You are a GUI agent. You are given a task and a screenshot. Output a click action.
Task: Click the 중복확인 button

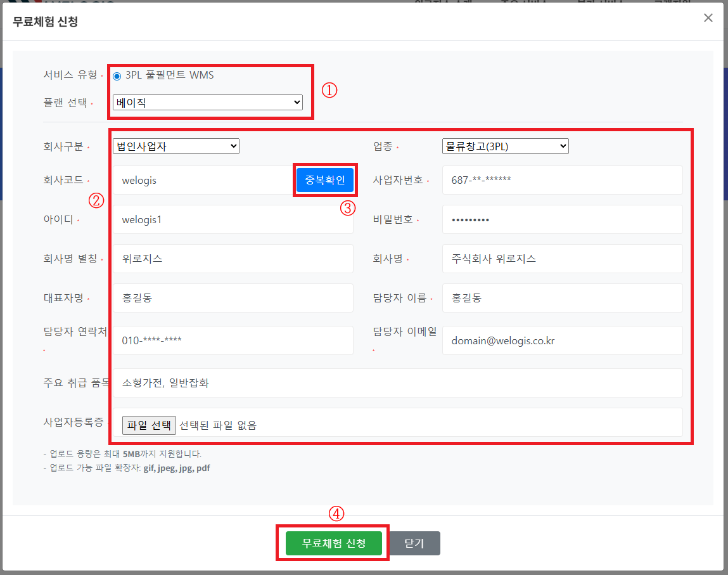tap(324, 181)
